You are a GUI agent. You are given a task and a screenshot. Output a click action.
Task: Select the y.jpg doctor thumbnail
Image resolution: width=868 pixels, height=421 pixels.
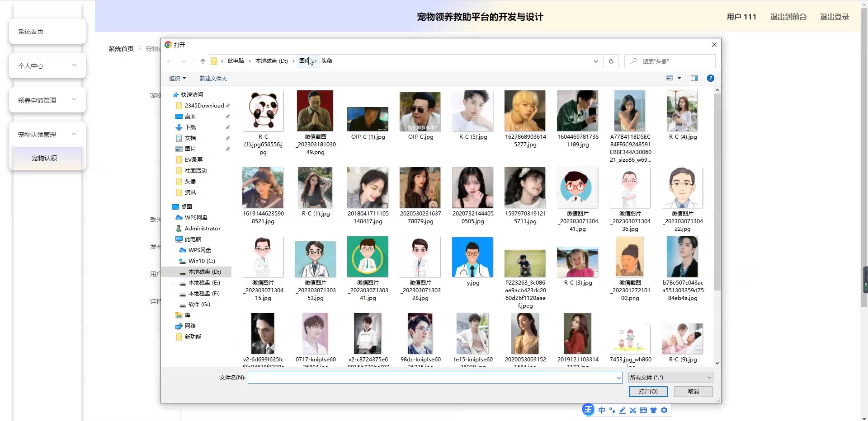[472, 257]
